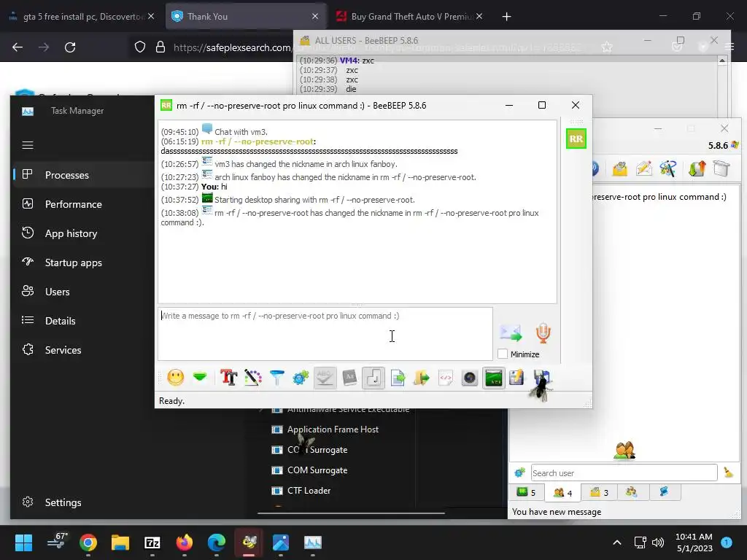Open Windows Start menu

click(x=23, y=542)
